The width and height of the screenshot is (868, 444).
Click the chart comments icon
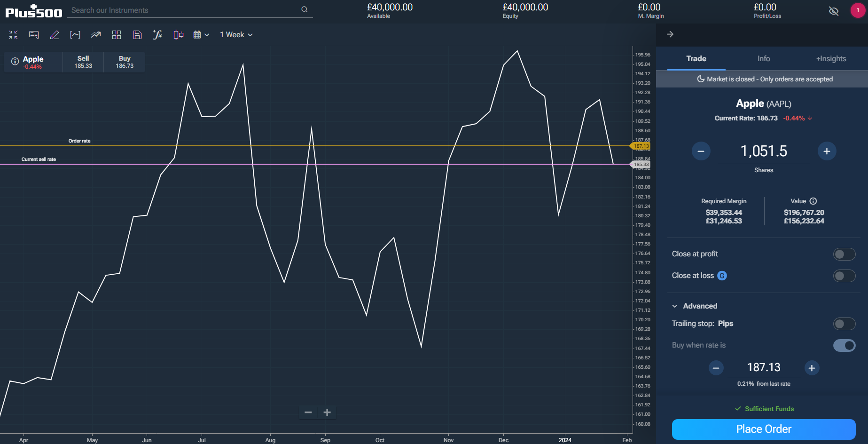(34, 35)
